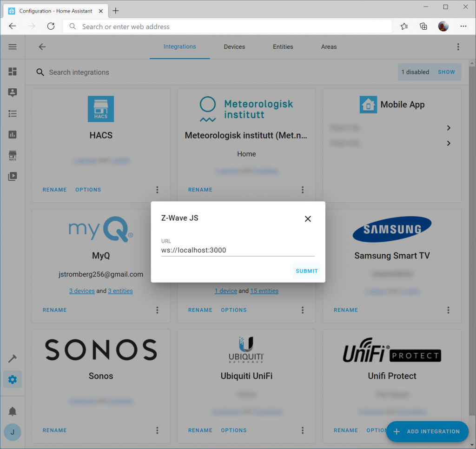This screenshot has width=476, height=449.
Task: Open the History chart sidebar icon
Action: click(x=13, y=134)
